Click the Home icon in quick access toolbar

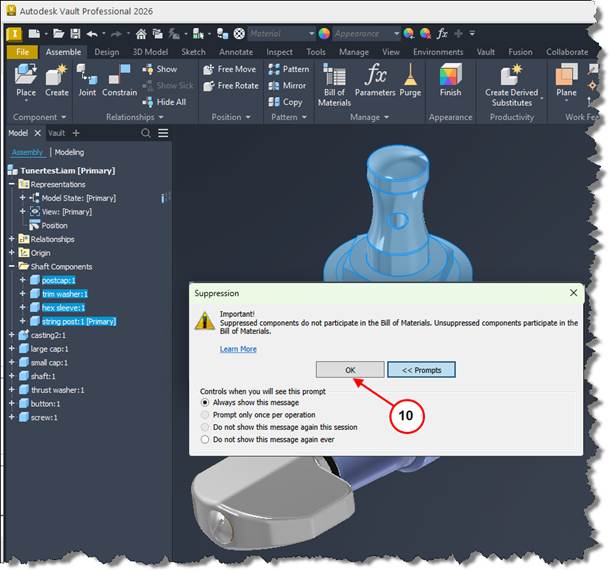141,34
